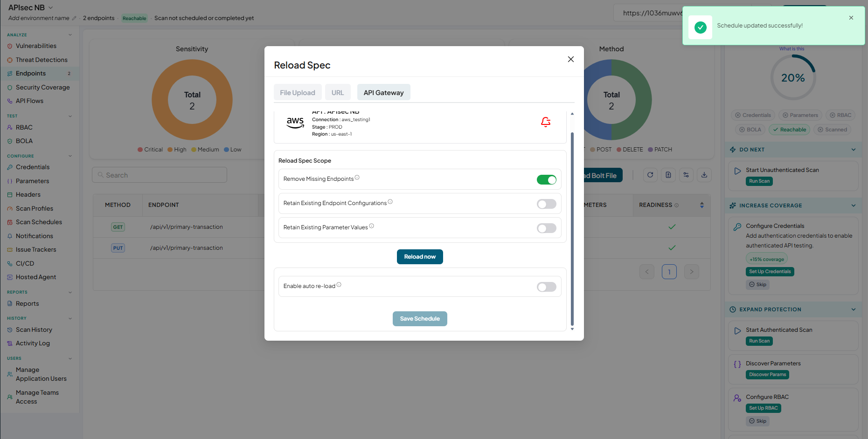Viewport: 868px width, 439px height.
Task: Click info icon next to Retain Existing Endpoint Configurations
Action: (x=390, y=202)
